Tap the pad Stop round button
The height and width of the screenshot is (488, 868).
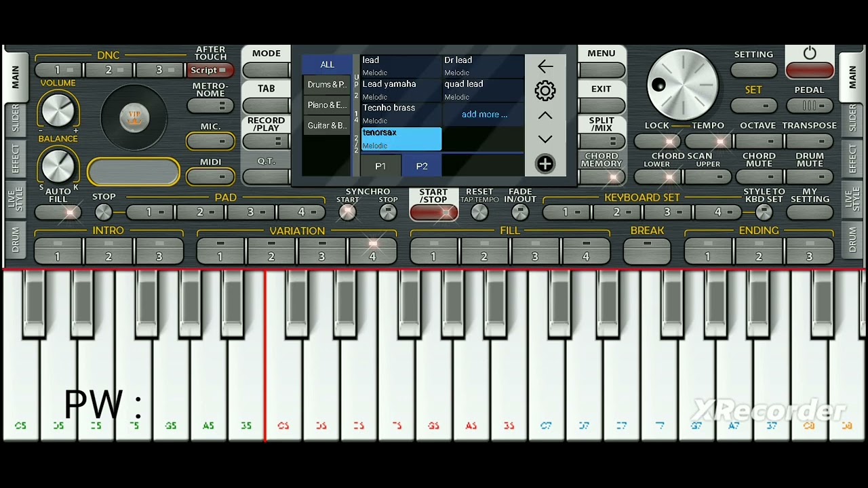click(104, 212)
